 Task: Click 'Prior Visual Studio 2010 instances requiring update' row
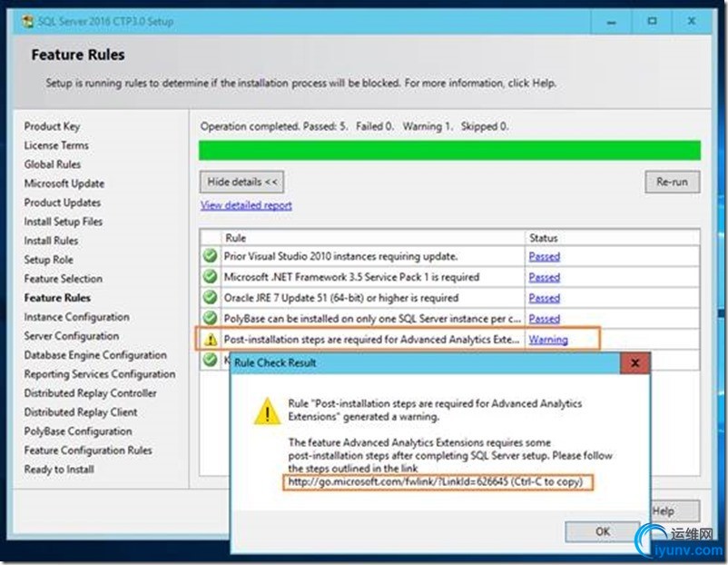point(449,256)
